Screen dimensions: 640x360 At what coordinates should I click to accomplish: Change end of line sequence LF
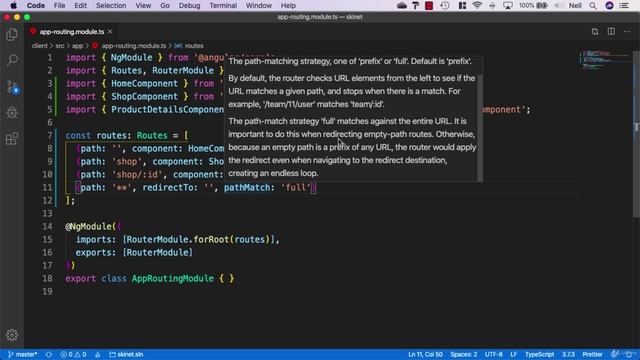click(513, 354)
